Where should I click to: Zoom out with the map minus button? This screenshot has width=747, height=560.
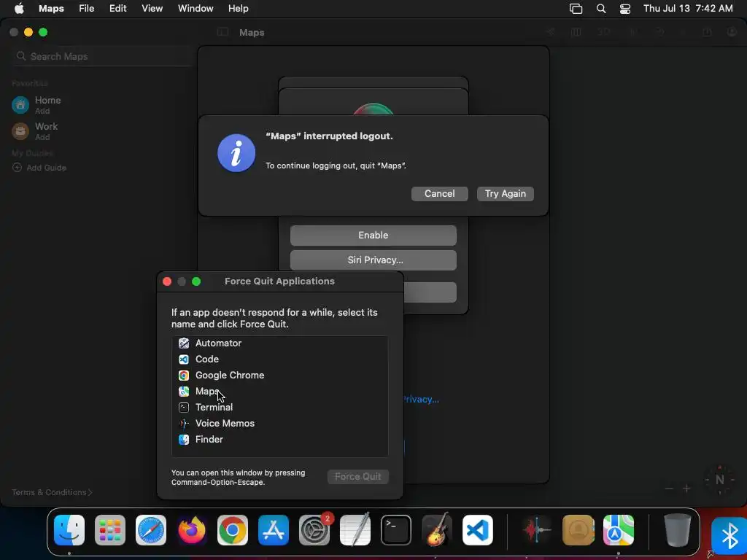point(669,489)
